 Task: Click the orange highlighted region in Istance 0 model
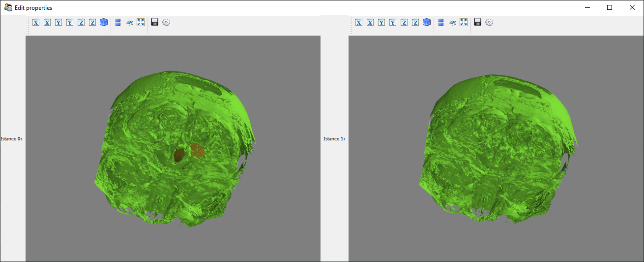(x=198, y=151)
